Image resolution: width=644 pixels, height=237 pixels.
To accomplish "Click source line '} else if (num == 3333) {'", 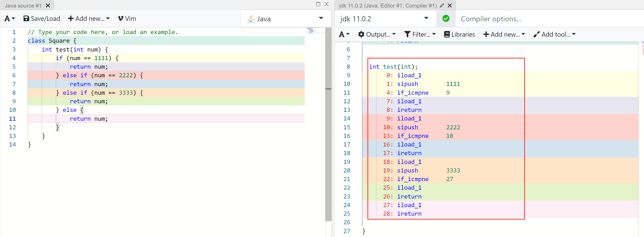I will (99, 93).
